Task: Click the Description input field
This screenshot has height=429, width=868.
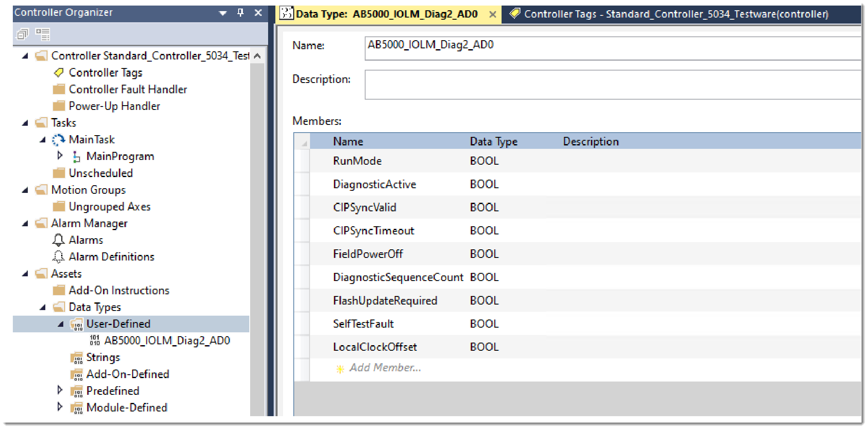Action: (x=611, y=85)
